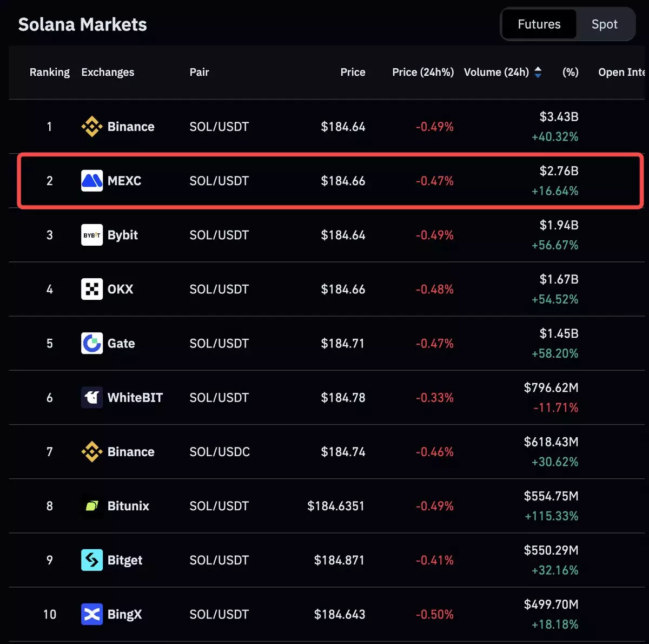
Task: Click the Bybit exchange logo
Action: (91, 235)
